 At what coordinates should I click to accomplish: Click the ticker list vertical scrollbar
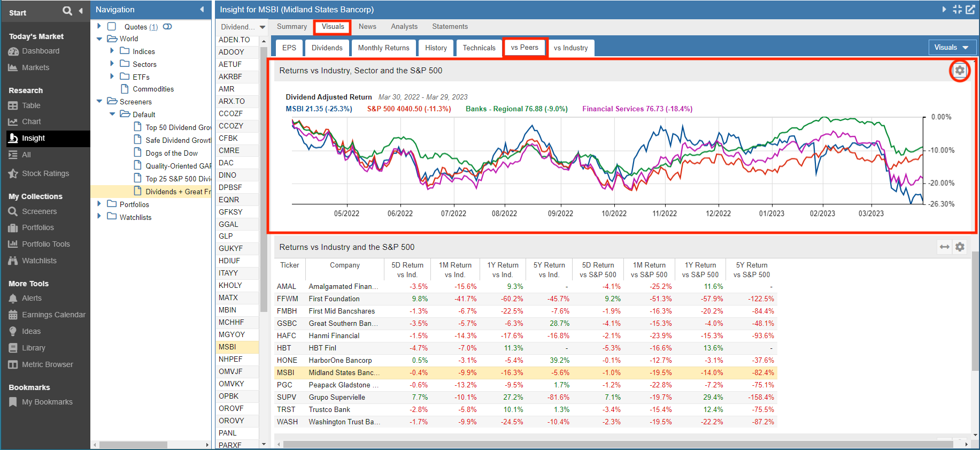pos(263,179)
